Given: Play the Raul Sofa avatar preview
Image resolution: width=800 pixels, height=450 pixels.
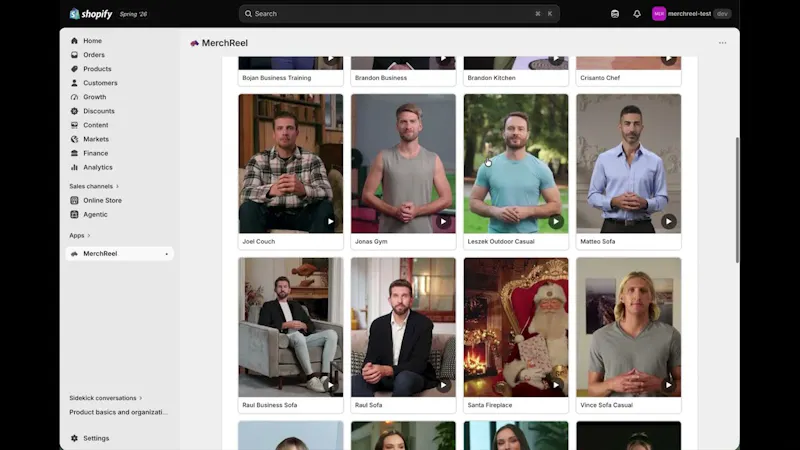Looking at the screenshot, I should pos(443,385).
